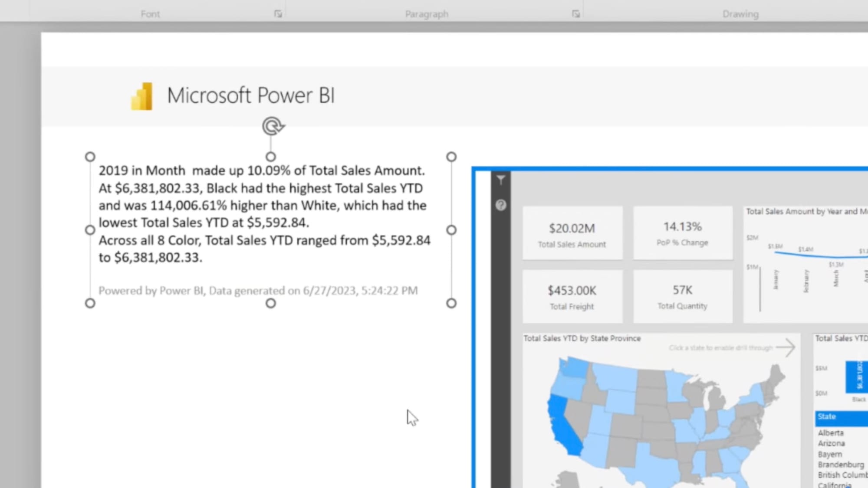Select Alberta in the State list
This screenshot has width=868, height=488.
pos(831,433)
